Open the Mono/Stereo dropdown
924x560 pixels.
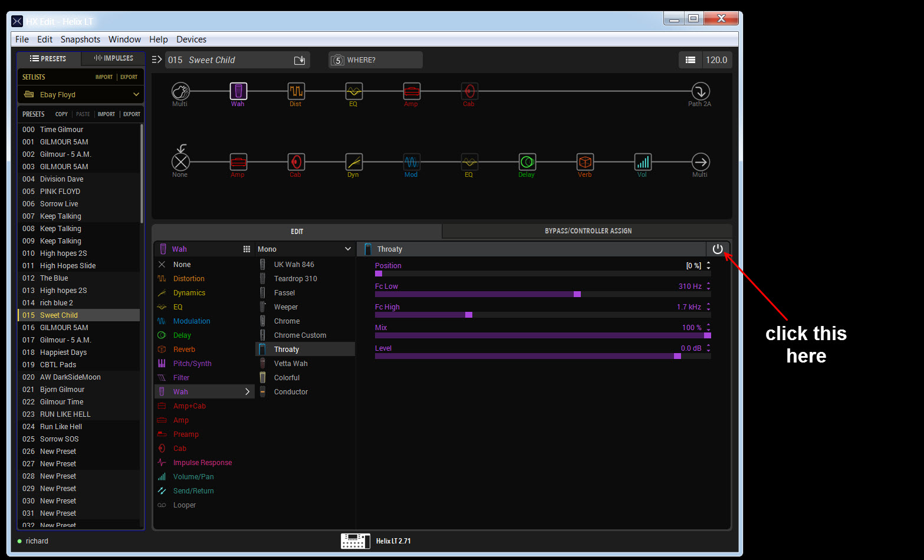304,249
